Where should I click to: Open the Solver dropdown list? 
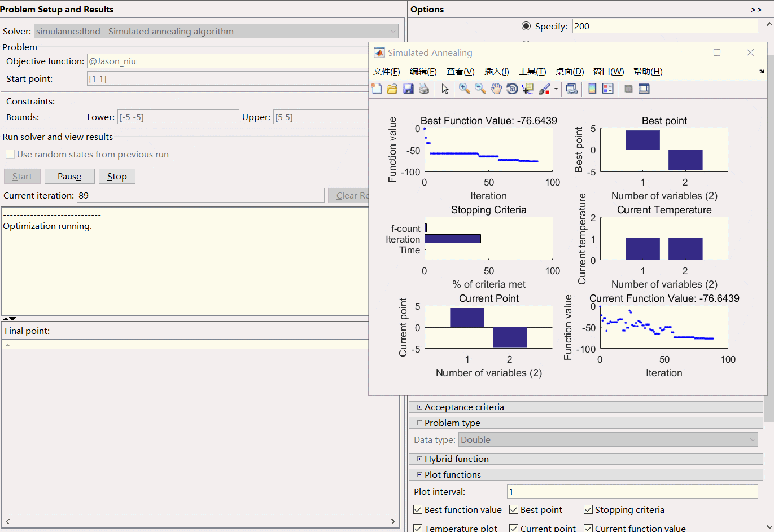click(393, 31)
